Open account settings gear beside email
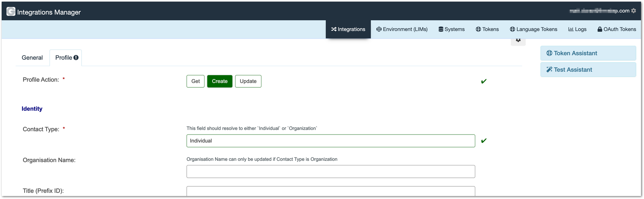 click(x=634, y=11)
